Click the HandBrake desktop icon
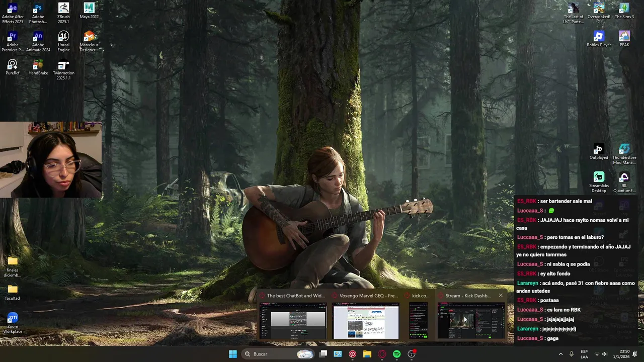The width and height of the screenshot is (644, 362). [x=38, y=67]
